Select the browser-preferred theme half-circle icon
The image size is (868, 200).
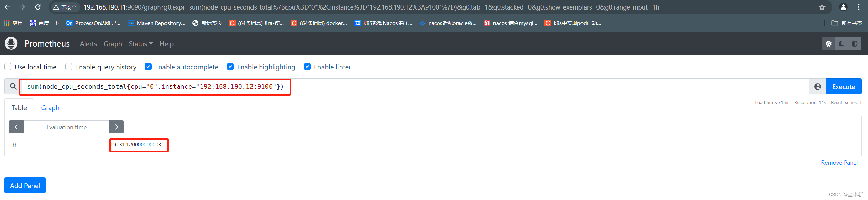point(854,43)
